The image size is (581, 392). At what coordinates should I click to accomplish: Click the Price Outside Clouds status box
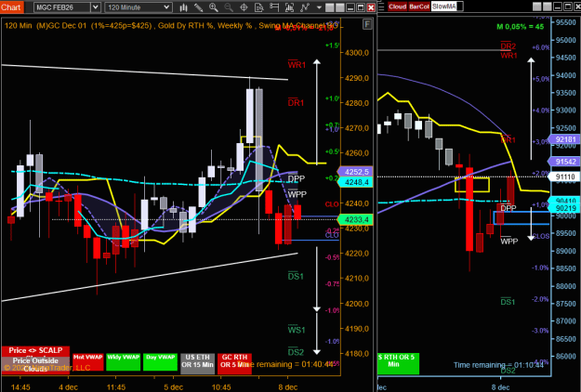[35, 364]
